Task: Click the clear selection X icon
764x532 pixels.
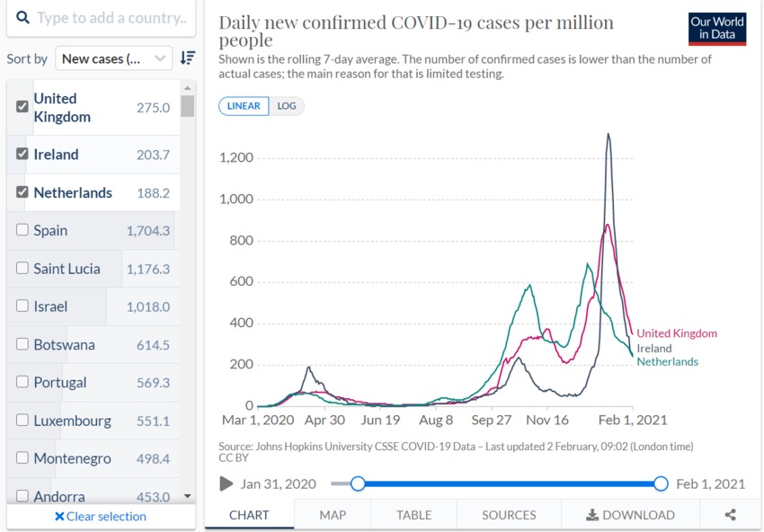Action: (59, 517)
